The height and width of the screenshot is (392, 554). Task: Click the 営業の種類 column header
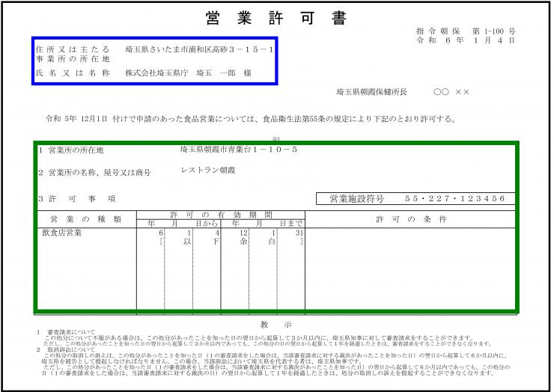(85, 218)
